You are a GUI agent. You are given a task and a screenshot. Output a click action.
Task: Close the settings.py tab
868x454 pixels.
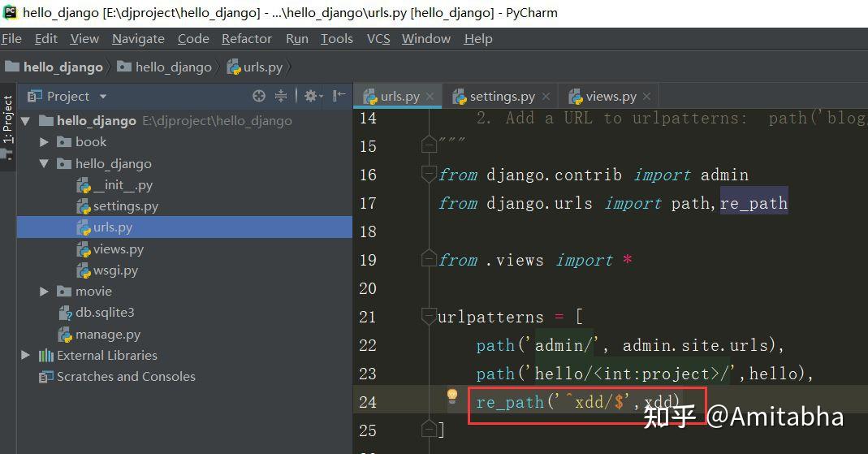(x=546, y=97)
